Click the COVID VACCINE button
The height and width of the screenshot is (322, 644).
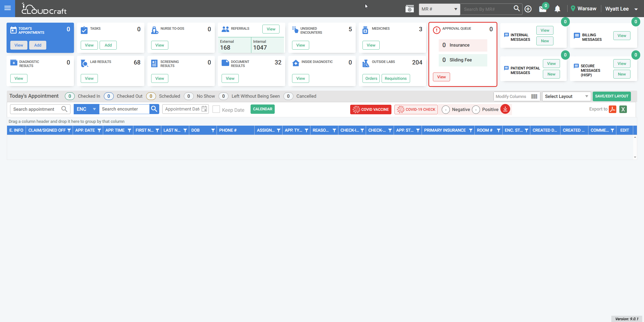pyautogui.click(x=371, y=110)
